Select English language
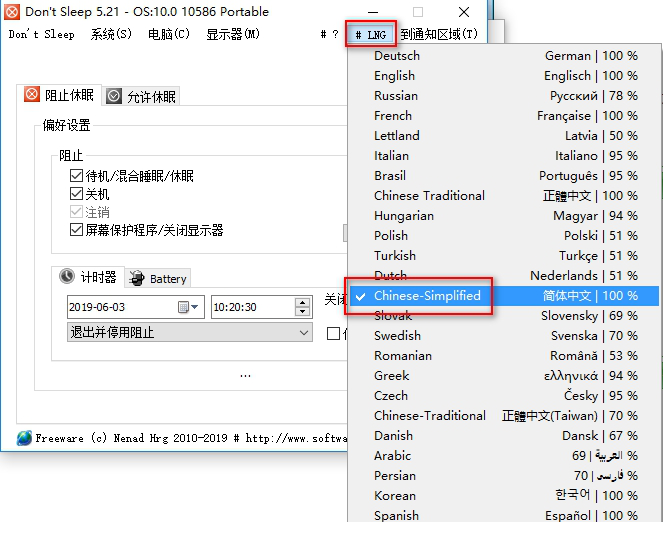Viewport: 663px width, 542px height. pyautogui.click(x=506, y=76)
